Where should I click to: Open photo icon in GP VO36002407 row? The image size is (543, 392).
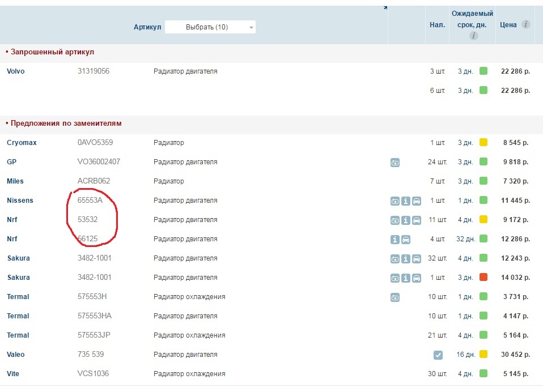click(395, 162)
